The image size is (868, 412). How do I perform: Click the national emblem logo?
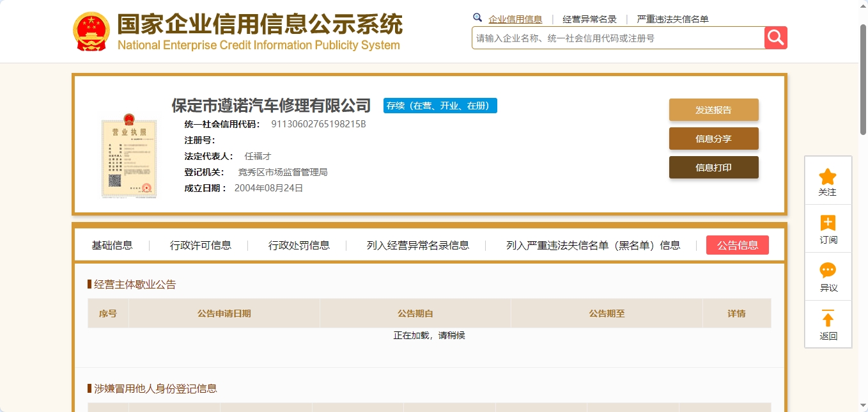91,31
